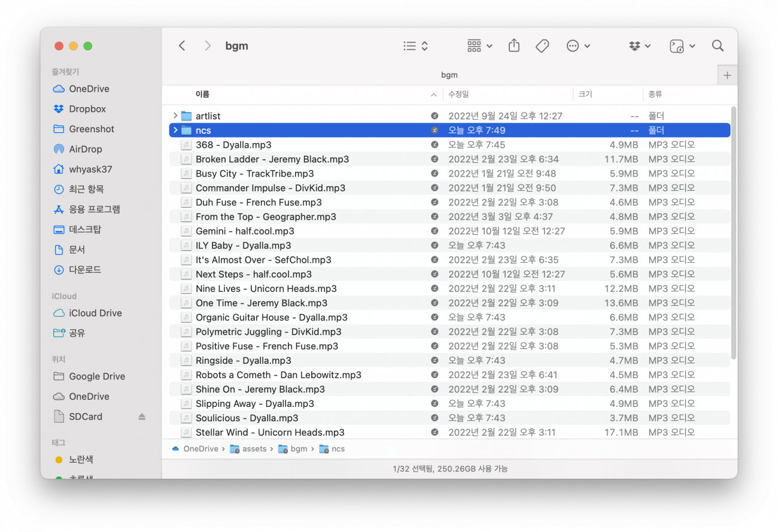
Task: Select Broken Ladder - Jeremy Black.mp3
Action: point(449,159)
